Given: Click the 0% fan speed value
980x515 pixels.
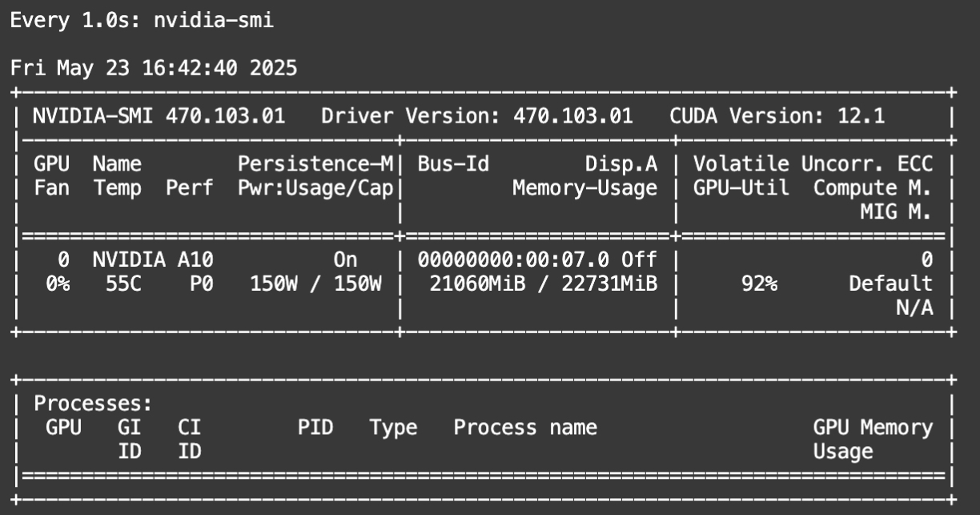Looking at the screenshot, I should (x=57, y=284).
